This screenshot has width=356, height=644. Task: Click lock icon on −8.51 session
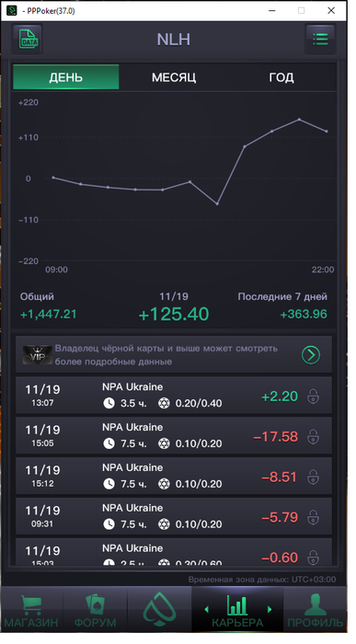314,477
